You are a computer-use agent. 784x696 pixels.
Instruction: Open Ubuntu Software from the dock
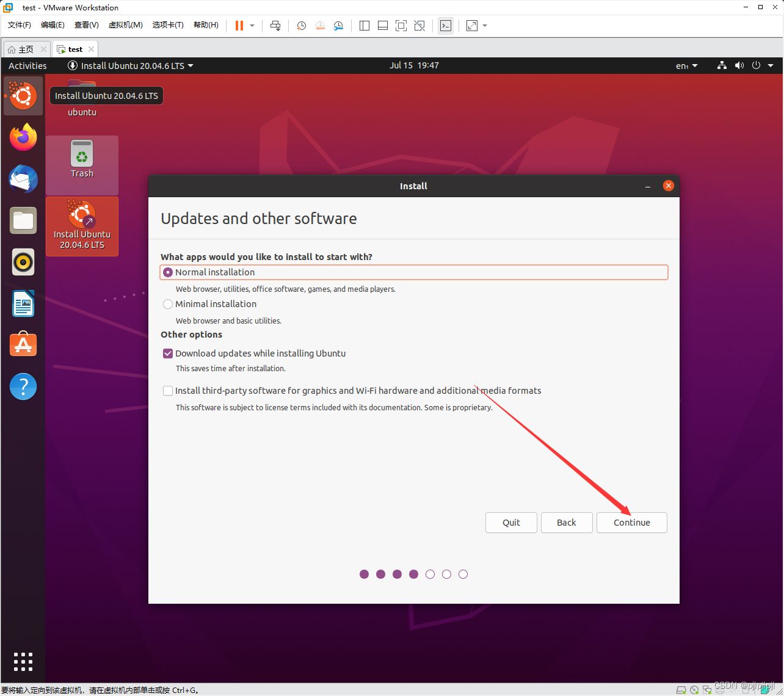click(x=23, y=345)
